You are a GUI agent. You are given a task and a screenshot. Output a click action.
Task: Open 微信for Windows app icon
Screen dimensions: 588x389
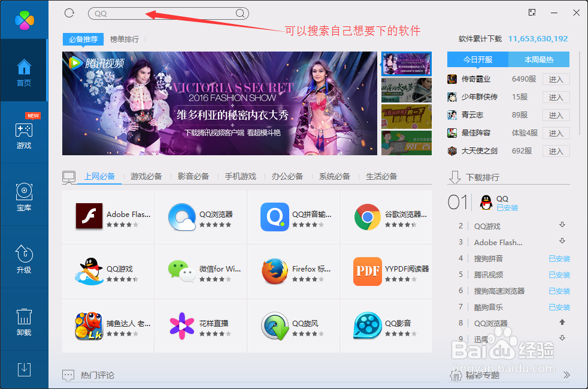pyautogui.click(x=182, y=272)
